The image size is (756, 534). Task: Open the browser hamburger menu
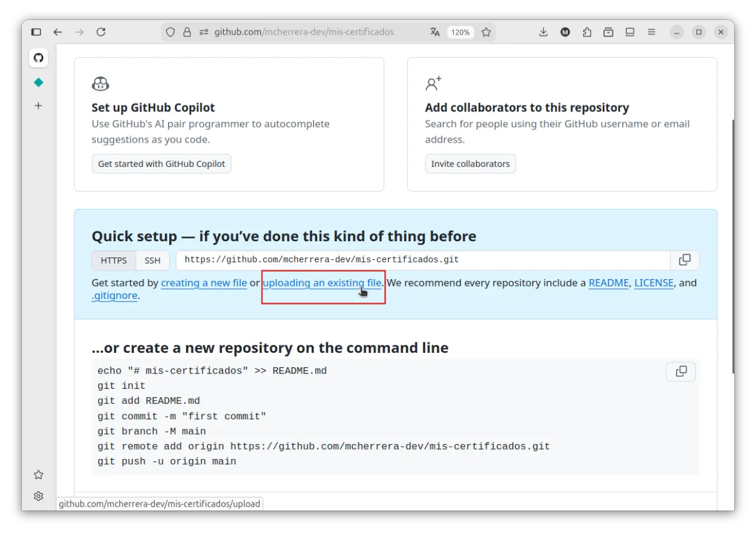[651, 32]
